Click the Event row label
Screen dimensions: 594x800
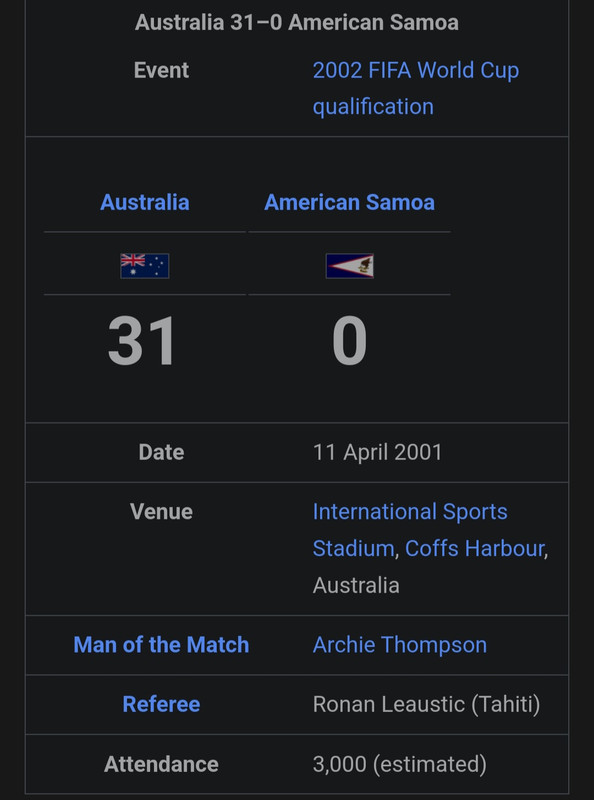[161, 70]
